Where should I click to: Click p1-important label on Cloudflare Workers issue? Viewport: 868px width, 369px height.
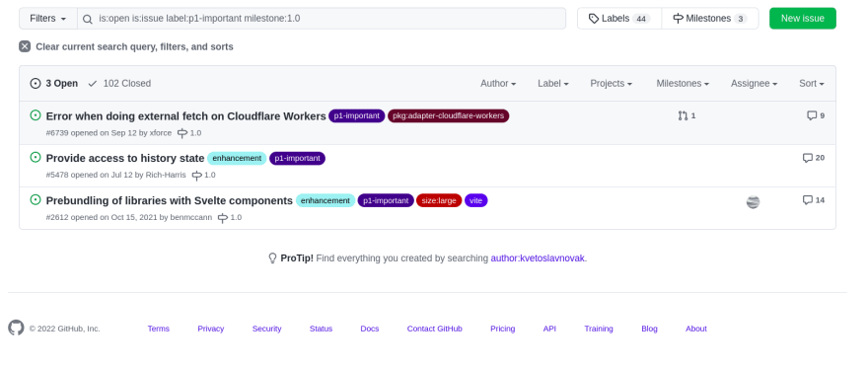tap(357, 115)
